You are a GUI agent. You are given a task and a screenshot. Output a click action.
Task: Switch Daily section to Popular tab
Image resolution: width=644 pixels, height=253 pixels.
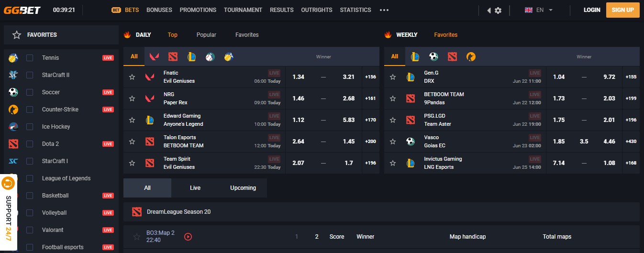(206, 35)
